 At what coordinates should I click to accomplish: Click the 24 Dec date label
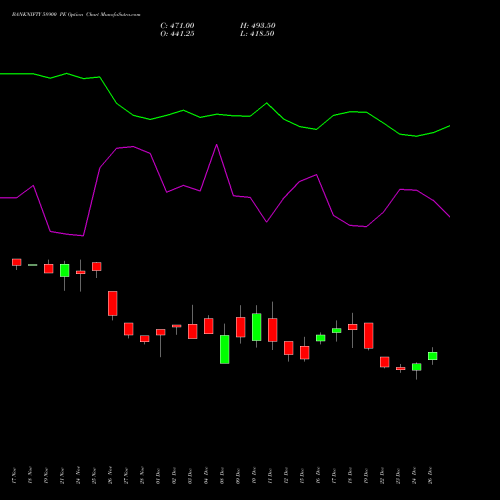click(414, 476)
